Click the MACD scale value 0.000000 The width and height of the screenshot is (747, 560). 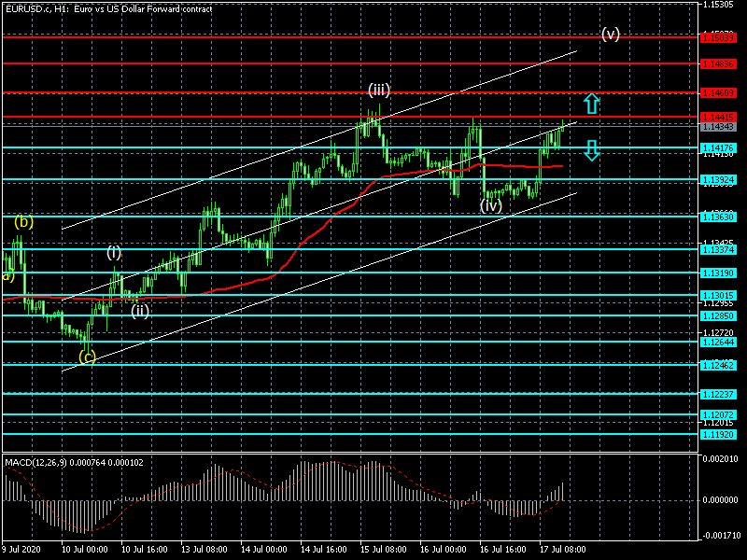(721, 500)
